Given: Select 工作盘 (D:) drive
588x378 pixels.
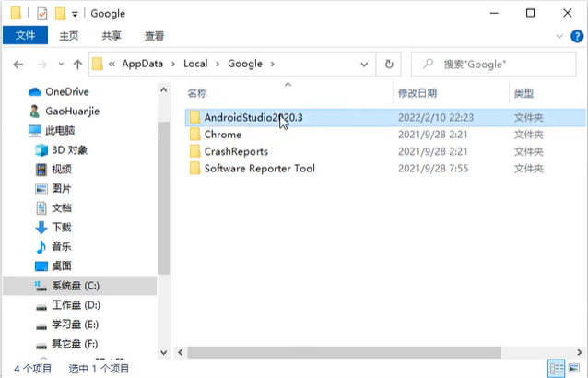Looking at the screenshot, I should [76, 305].
